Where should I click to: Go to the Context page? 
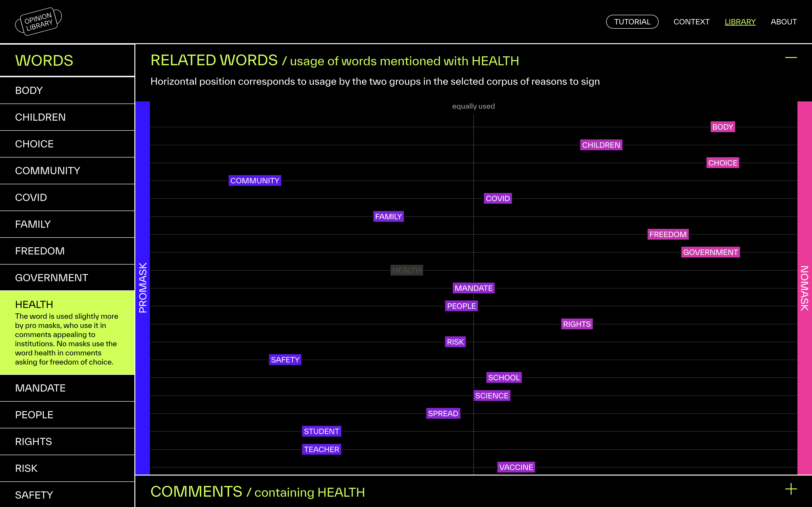click(691, 22)
